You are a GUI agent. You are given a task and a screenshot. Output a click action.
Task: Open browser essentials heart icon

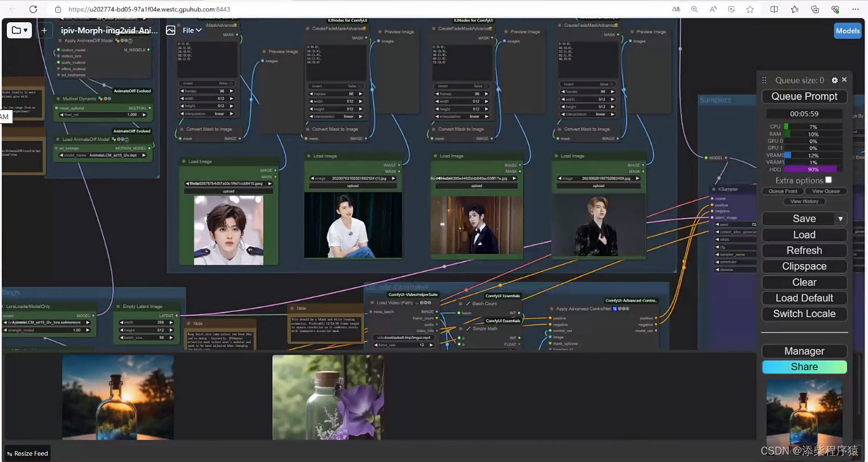pos(835,9)
